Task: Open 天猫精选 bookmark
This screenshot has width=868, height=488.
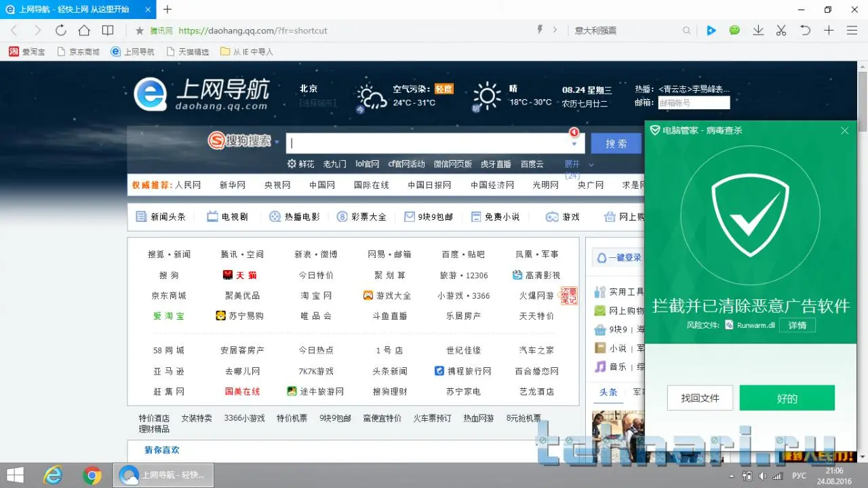Action: (x=187, y=52)
